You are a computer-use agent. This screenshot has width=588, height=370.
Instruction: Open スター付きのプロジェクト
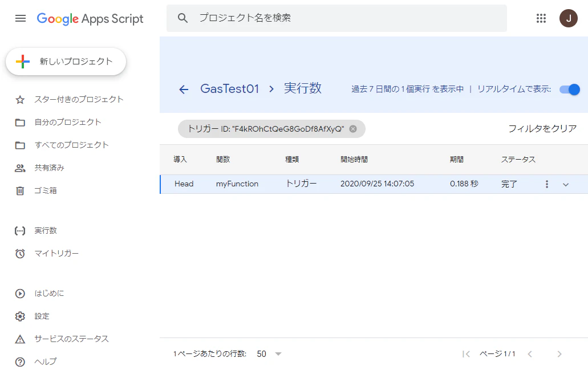pyautogui.click(x=79, y=99)
